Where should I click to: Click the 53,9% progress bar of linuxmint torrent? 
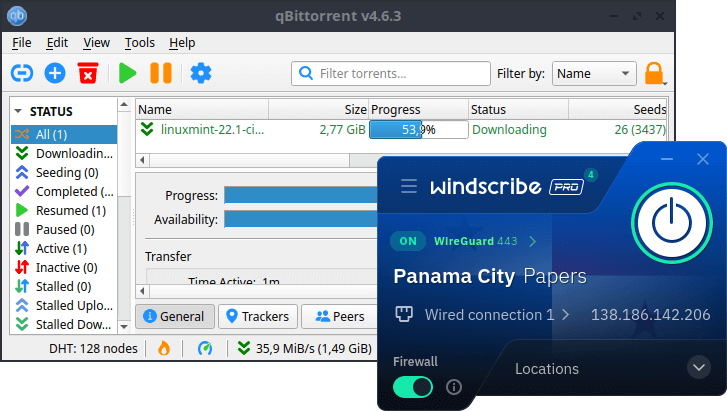tap(419, 129)
